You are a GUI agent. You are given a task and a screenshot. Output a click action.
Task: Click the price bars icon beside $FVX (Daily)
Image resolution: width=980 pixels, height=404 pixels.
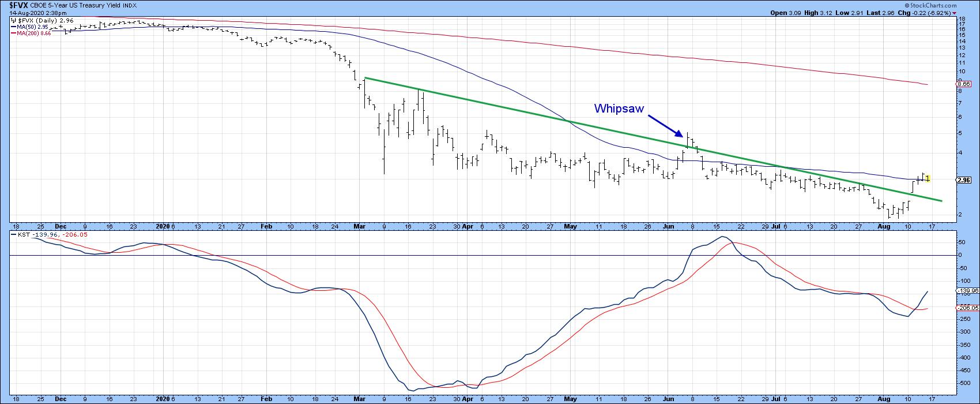tap(13, 20)
